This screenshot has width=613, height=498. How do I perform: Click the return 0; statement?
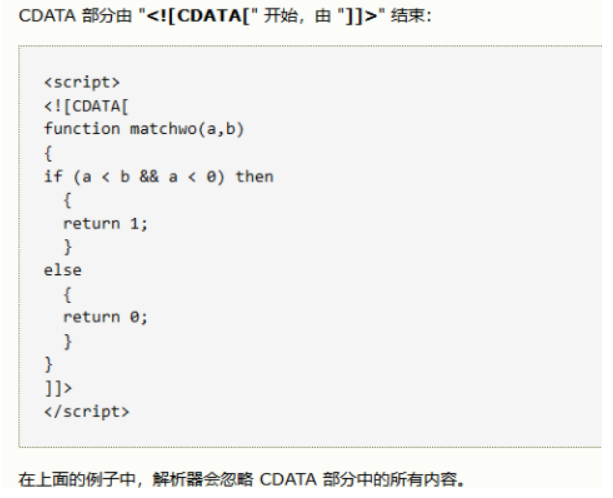tap(106, 317)
